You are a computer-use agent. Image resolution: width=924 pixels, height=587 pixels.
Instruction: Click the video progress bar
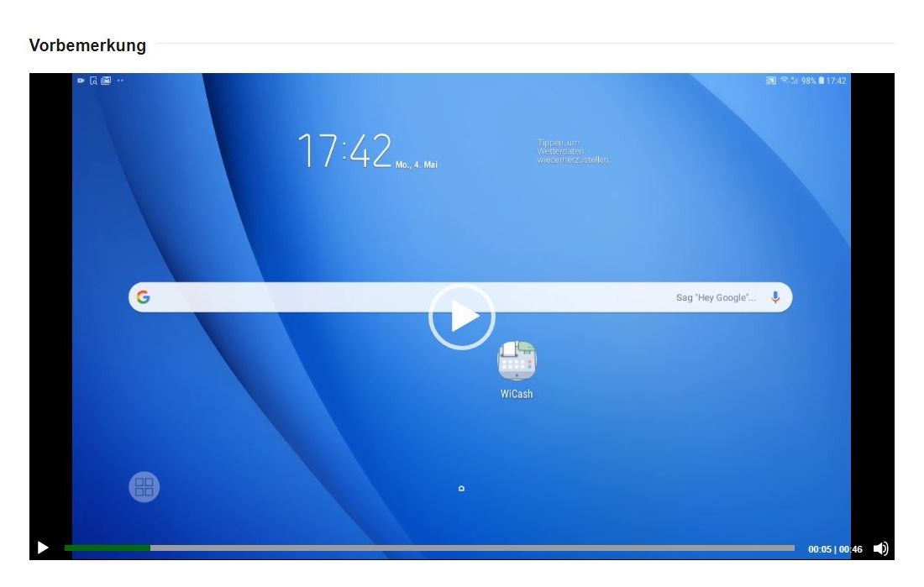point(428,548)
